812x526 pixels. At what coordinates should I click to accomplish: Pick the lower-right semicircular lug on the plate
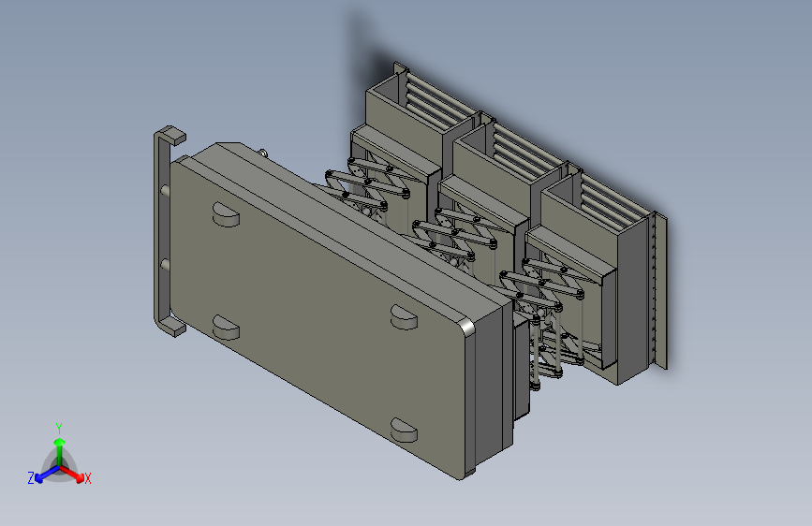404,430
